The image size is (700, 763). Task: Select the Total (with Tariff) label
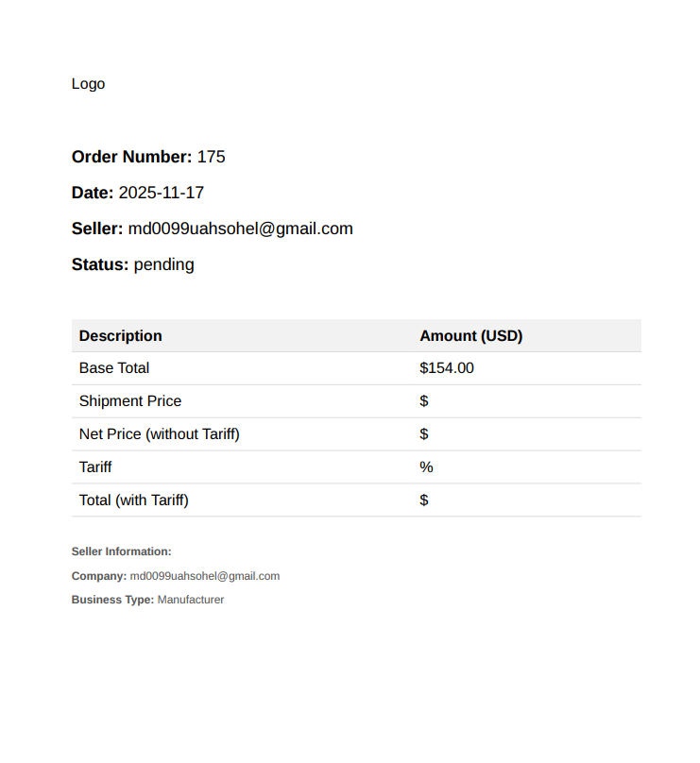pos(134,500)
